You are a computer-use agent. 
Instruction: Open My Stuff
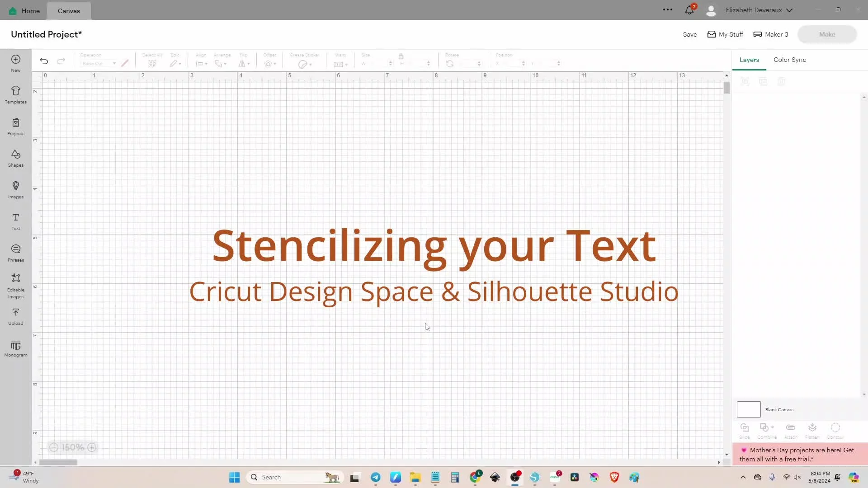(725, 34)
